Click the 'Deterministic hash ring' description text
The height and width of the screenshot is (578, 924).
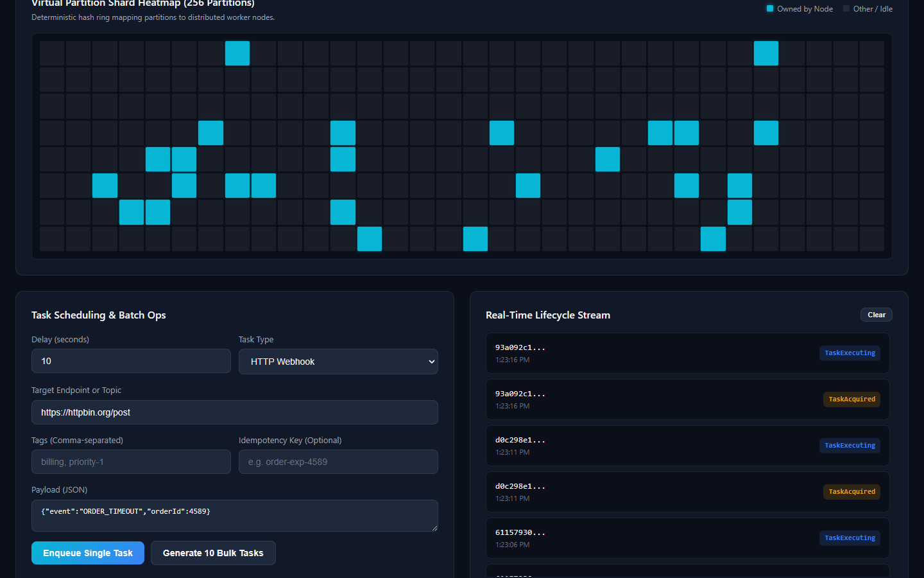(x=153, y=17)
